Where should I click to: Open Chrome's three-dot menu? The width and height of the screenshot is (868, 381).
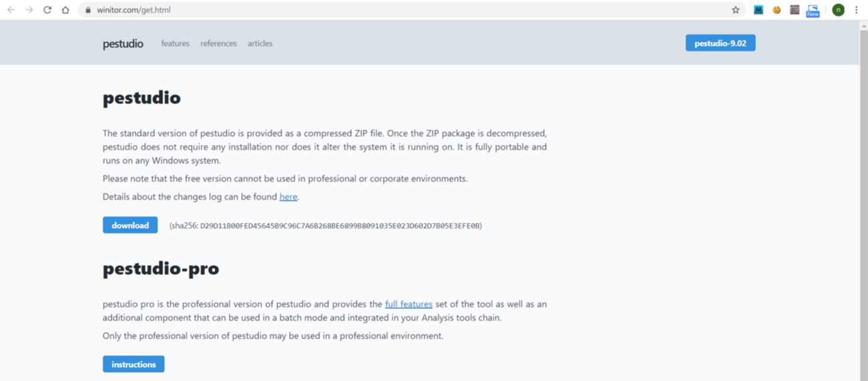[x=856, y=10]
